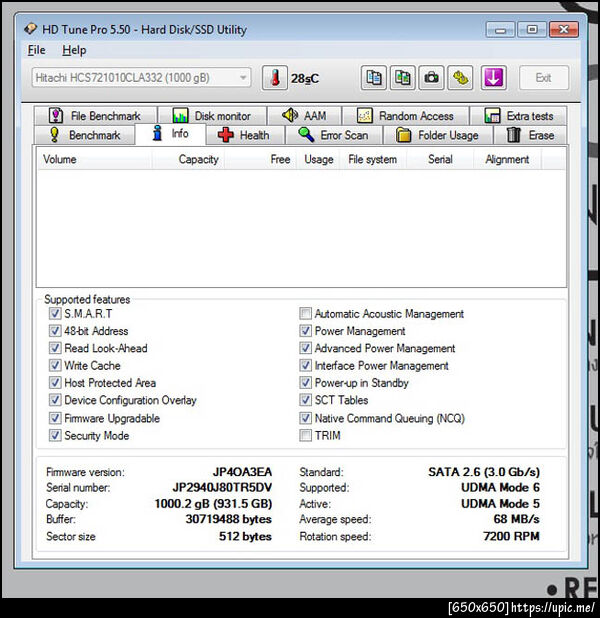Screen dimensions: 600x618
Task: Toggle the Write Cache checkbox
Action: point(55,365)
